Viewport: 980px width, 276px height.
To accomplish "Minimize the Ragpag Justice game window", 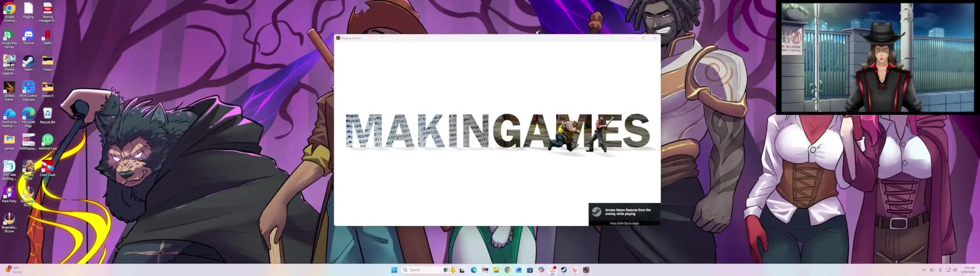I will tap(631, 38).
